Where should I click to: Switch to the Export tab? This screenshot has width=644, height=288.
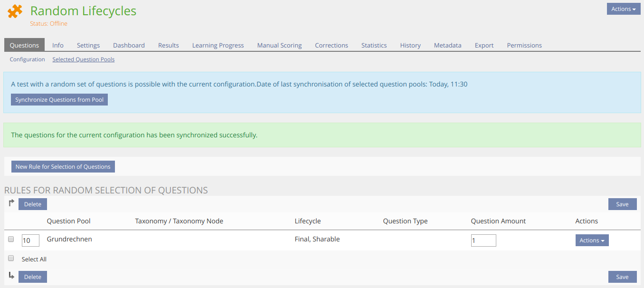(484, 45)
